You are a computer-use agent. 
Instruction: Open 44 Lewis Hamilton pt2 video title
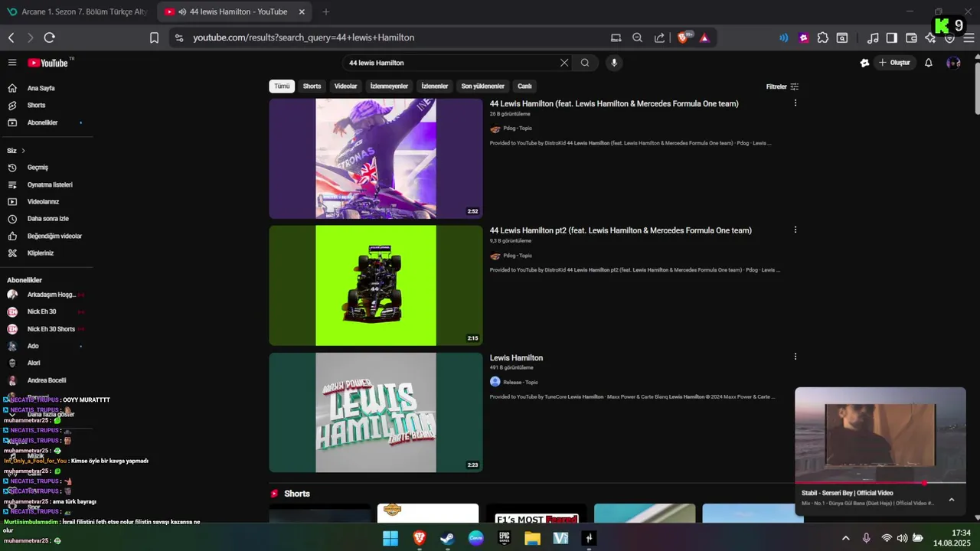620,230
